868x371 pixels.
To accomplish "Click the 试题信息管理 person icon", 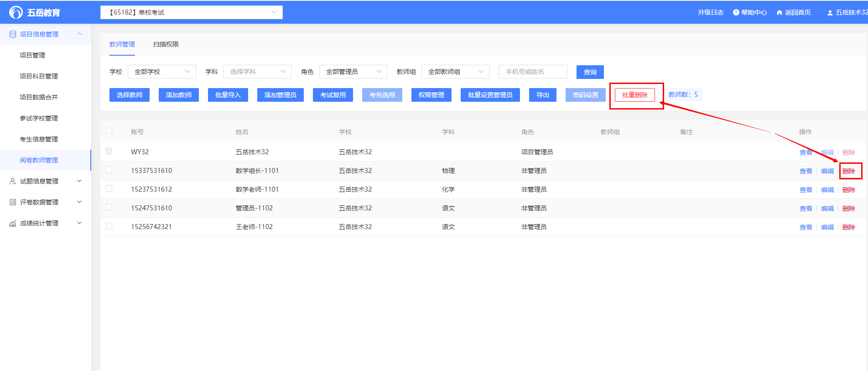I will click(x=13, y=181).
